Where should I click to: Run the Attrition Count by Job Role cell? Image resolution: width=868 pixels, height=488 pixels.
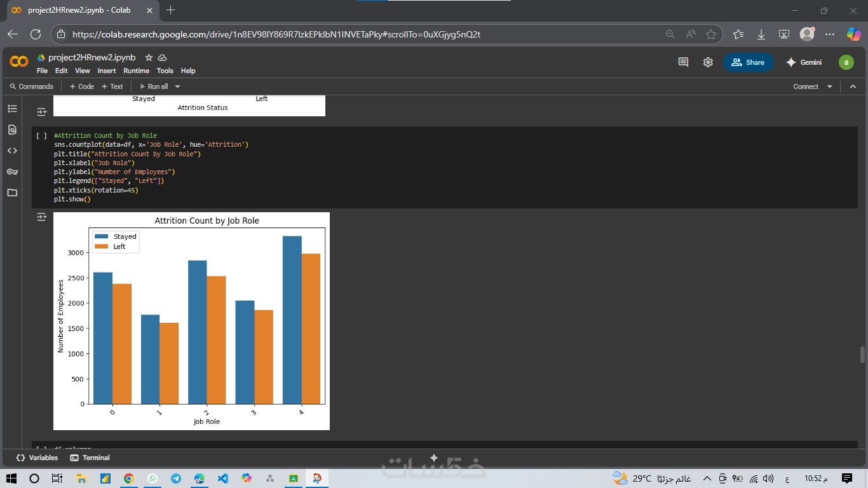(x=41, y=136)
